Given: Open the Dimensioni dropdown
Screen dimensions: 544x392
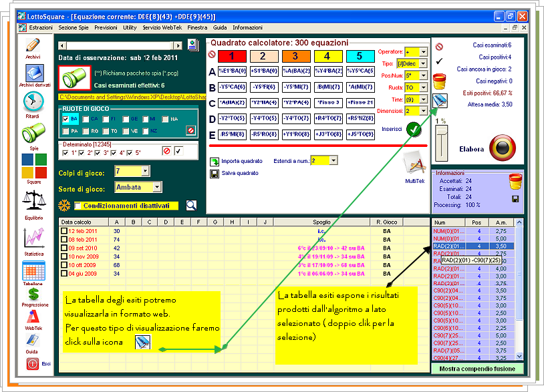Looking at the screenshot, I should pyautogui.click(x=423, y=111).
